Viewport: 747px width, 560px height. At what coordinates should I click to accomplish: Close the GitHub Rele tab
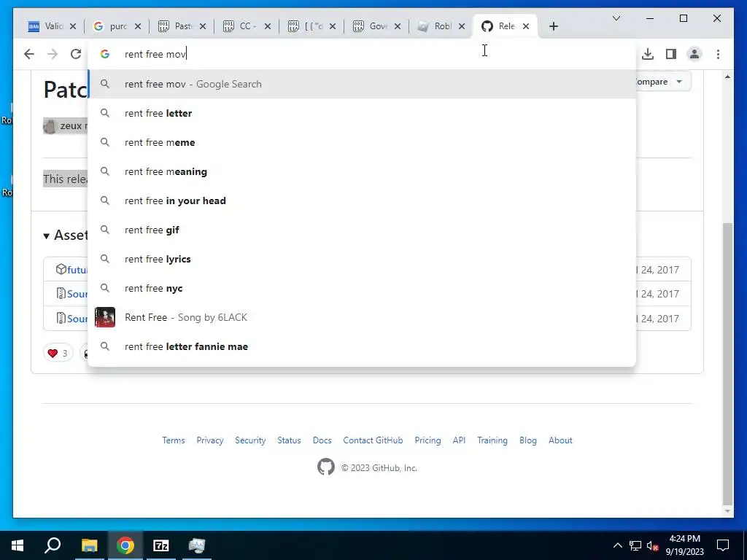526,26
